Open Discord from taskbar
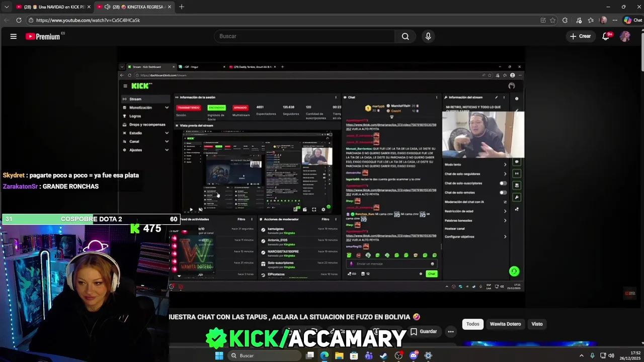This screenshot has width=644, height=362. (x=414, y=355)
